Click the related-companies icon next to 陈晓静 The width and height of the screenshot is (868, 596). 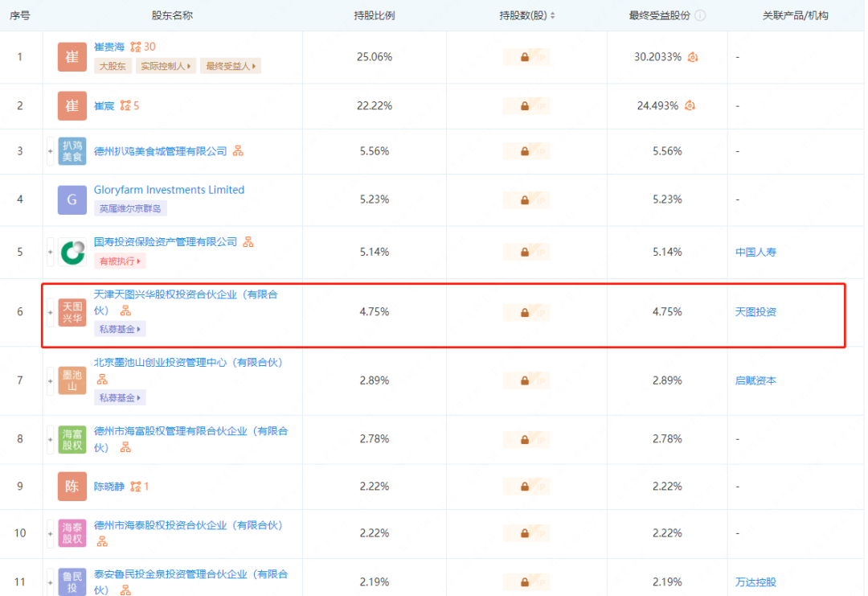tap(136, 487)
